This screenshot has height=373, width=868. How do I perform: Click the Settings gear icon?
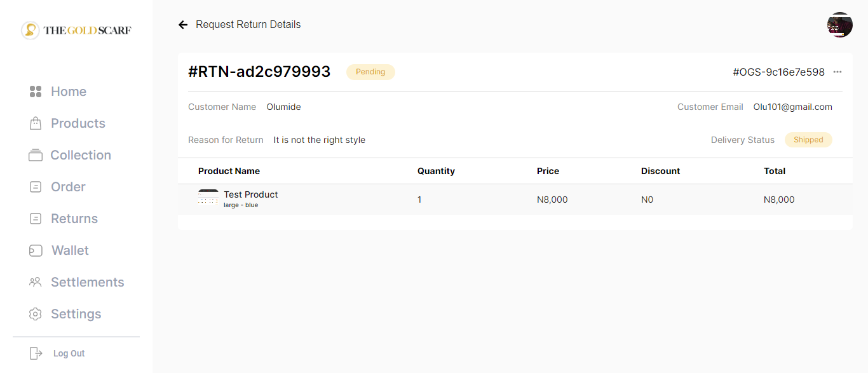click(x=36, y=314)
